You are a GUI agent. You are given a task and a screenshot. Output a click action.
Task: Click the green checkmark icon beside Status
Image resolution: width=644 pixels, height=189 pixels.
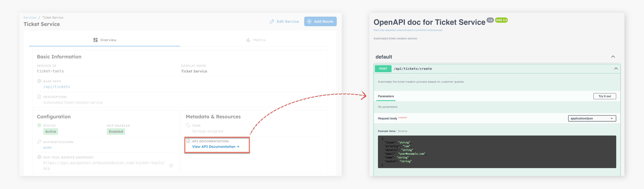click(x=39, y=125)
